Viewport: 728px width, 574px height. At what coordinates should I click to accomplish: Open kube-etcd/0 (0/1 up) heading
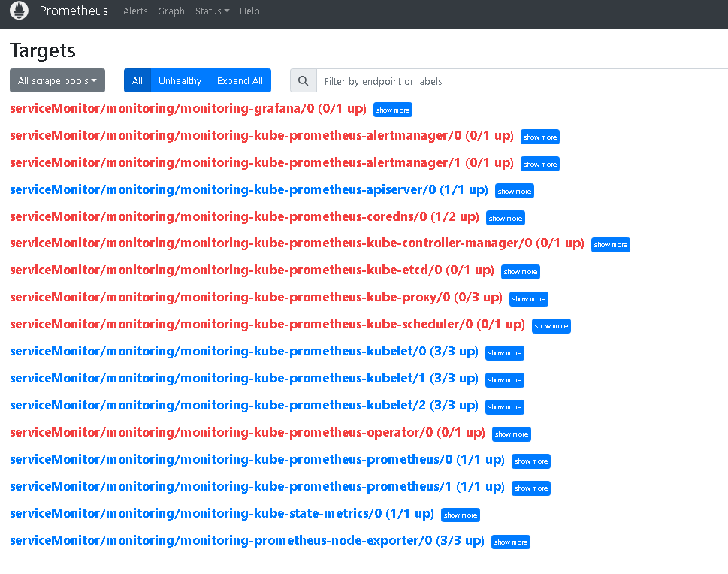pyautogui.click(x=252, y=270)
